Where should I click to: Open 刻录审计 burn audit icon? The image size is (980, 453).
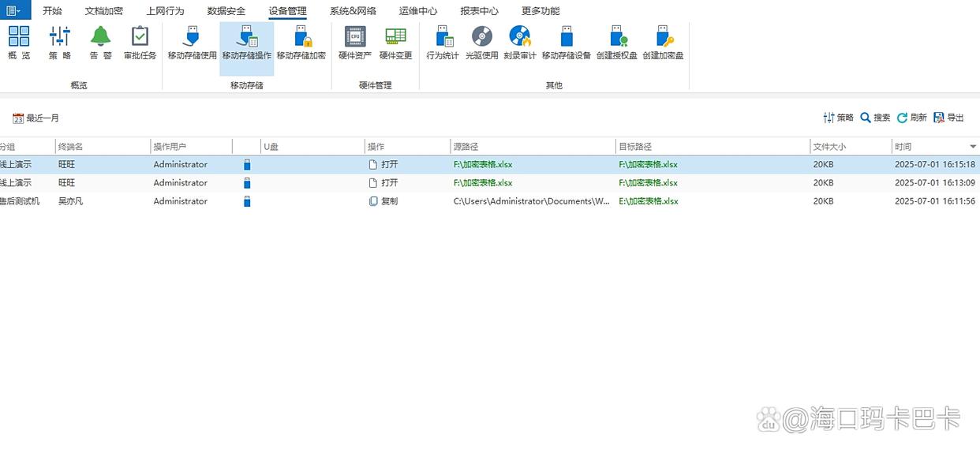point(520,43)
